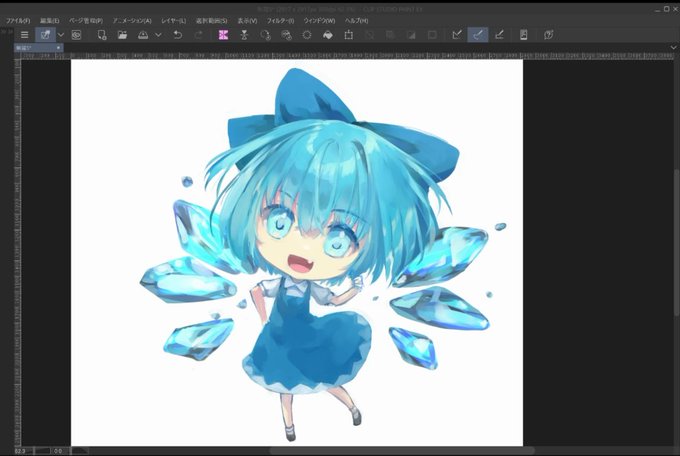Image resolution: width=680 pixels, height=456 pixels.
Task: Click the circular-arrow icon right of Clear Outside Selection
Action: (x=265, y=35)
